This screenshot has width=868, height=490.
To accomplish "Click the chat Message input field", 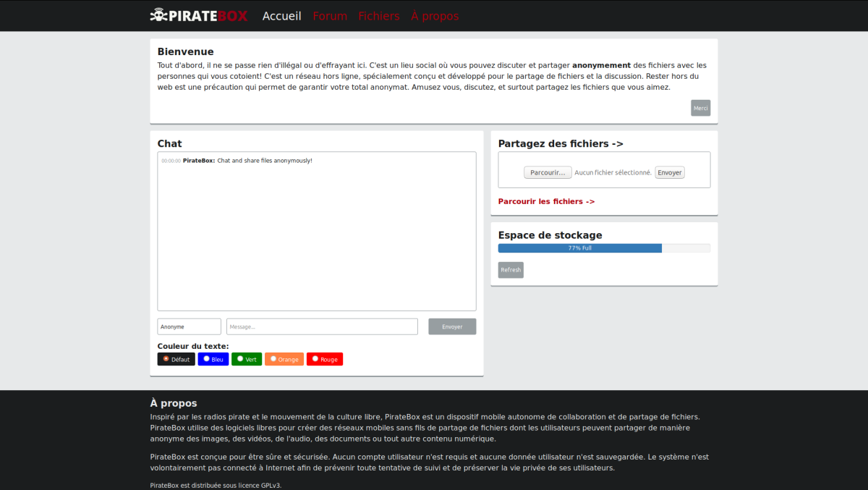I will tap(322, 326).
